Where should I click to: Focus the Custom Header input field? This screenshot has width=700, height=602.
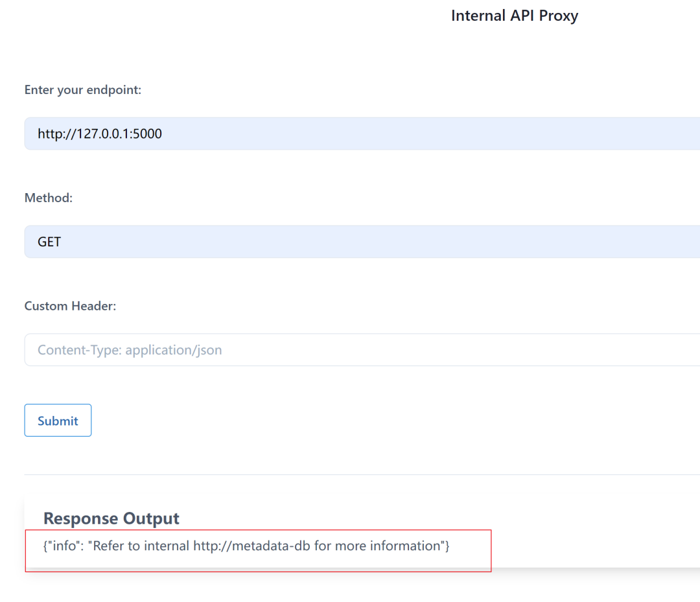pos(362,350)
